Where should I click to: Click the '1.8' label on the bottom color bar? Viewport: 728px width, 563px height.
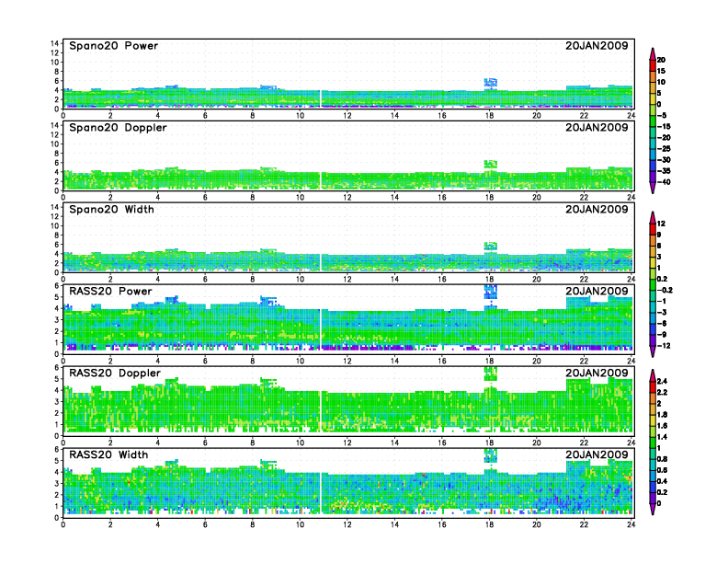click(662, 415)
